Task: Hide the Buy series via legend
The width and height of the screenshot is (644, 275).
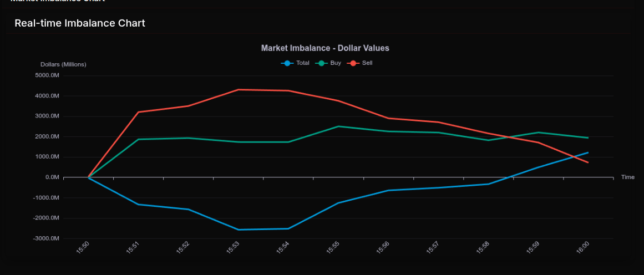Action: click(329, 63)
